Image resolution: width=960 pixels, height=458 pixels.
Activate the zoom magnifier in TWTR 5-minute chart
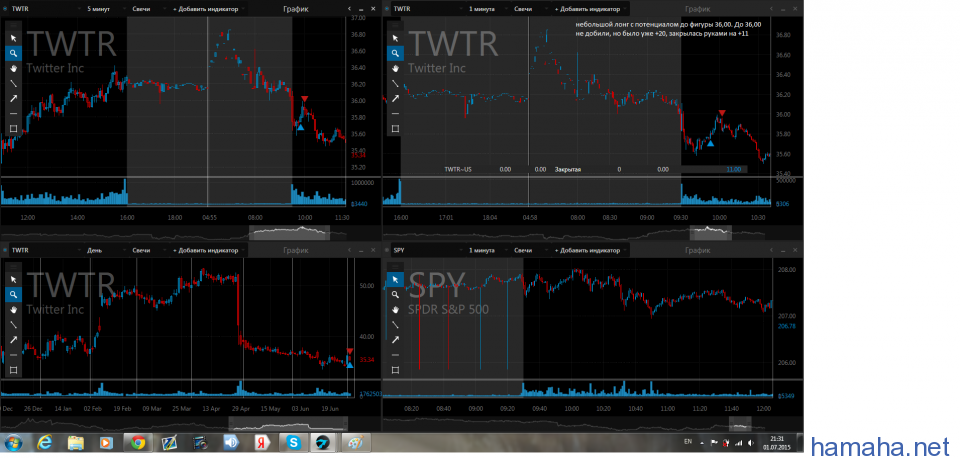tap(13, 53)
